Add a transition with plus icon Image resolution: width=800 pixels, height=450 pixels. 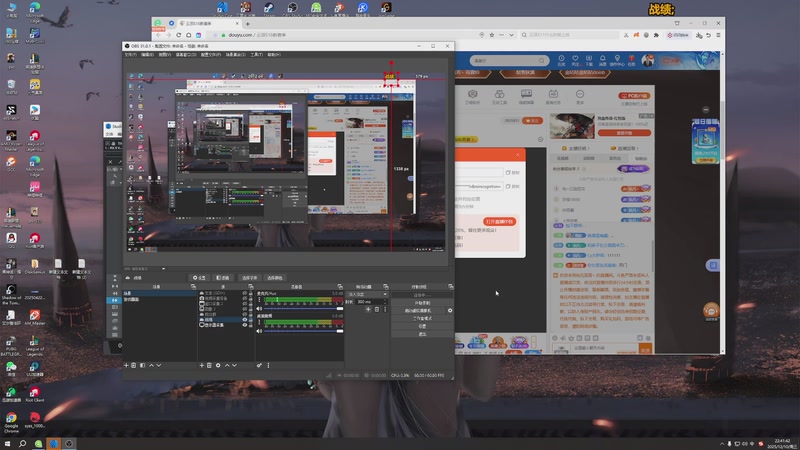[368, 309]
